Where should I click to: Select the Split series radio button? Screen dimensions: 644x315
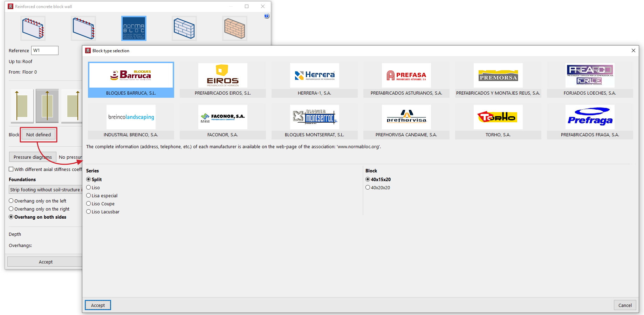click(89, 179)
